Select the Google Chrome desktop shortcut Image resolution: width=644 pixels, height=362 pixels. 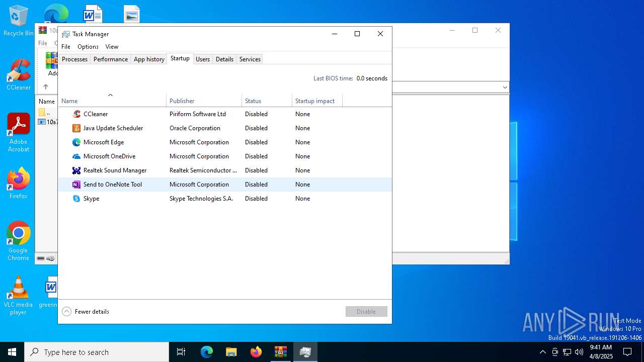tap(18, 241)
